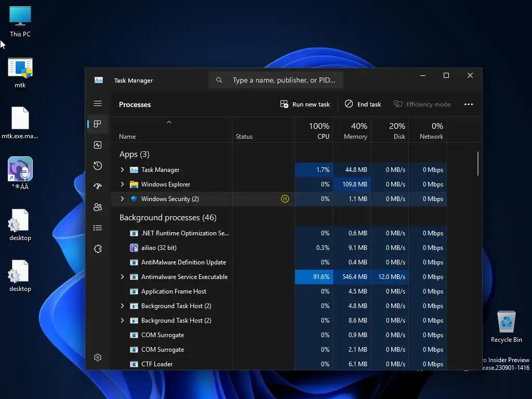Image resolution: width=532 pixels, height=399 pixels.
Task: Expand the Windows Explorer row
Action: pyautogui.click(x=123, y=184)
